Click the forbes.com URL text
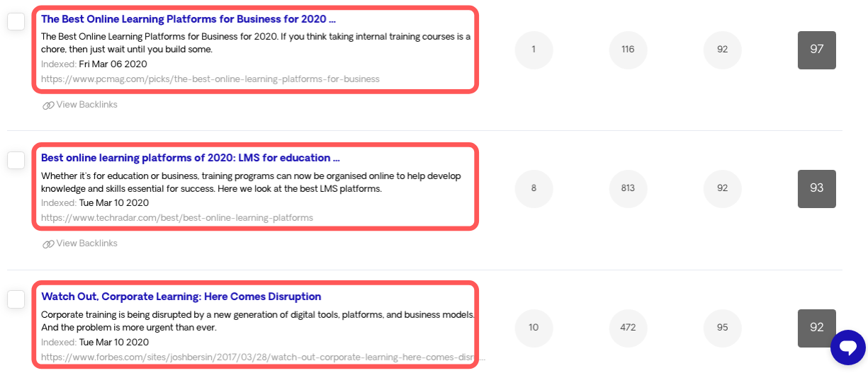The image size is (868, 373). point(264,357)
